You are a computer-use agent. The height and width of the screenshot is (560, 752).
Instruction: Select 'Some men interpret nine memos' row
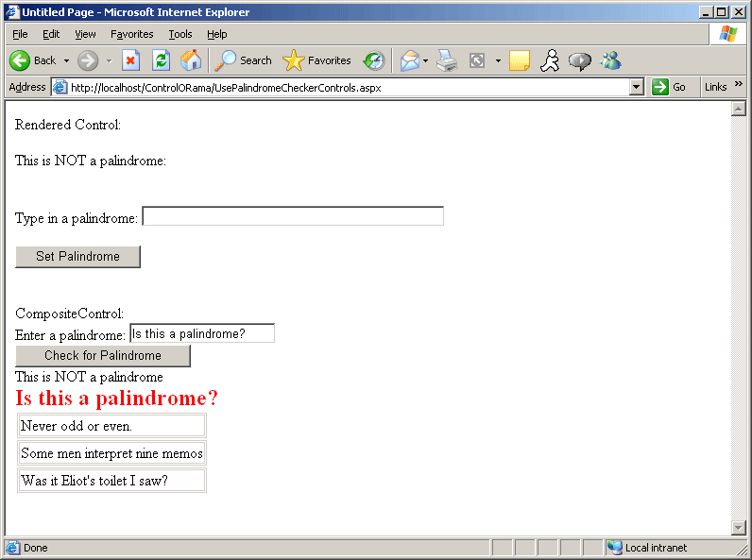[111, 453]
